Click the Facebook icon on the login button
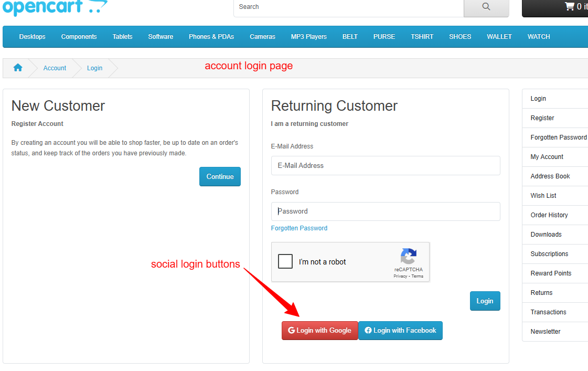The width and height of the screenshot is (588, 371). tap(367, 330)
